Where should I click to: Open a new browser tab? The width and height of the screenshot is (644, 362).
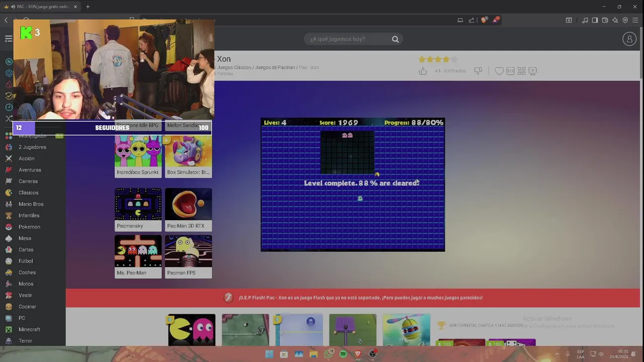[88, 7]
